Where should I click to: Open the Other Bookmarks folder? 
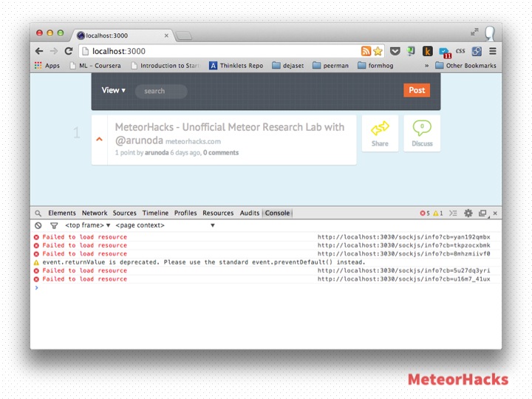[465, 66]
